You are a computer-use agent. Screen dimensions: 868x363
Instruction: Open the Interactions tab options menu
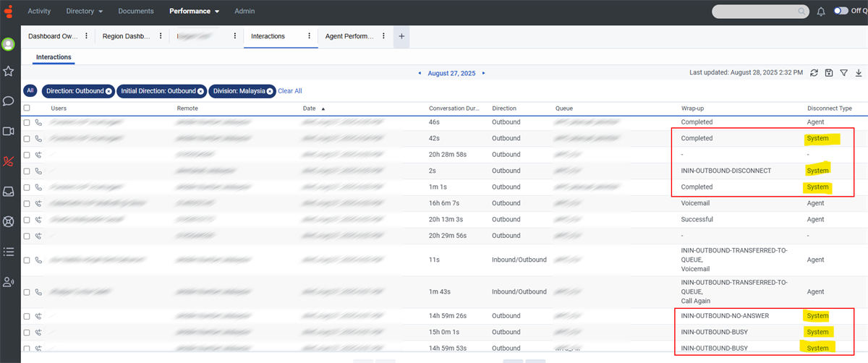[310, 36]
